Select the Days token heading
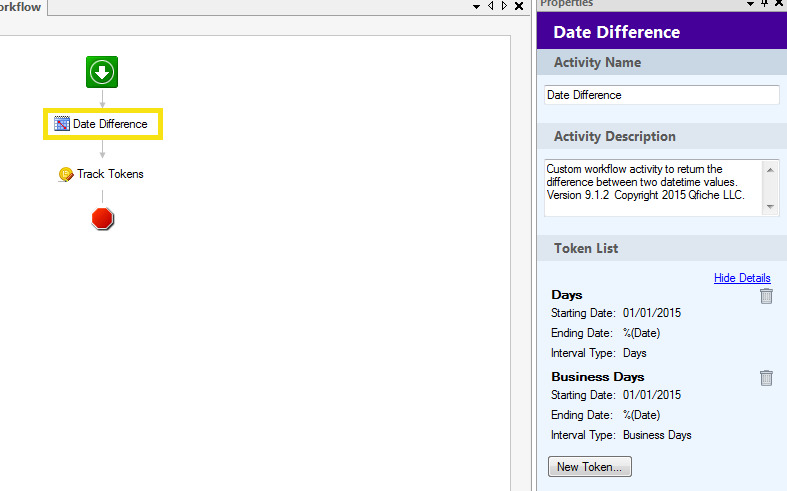The image size is (787, 491). point(567,295)
